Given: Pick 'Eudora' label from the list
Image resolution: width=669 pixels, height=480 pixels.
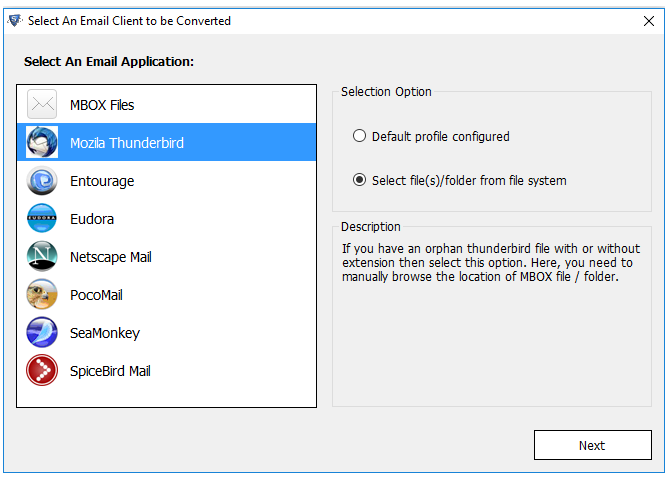Looking at the screenshot, I should tap(92, 219).
